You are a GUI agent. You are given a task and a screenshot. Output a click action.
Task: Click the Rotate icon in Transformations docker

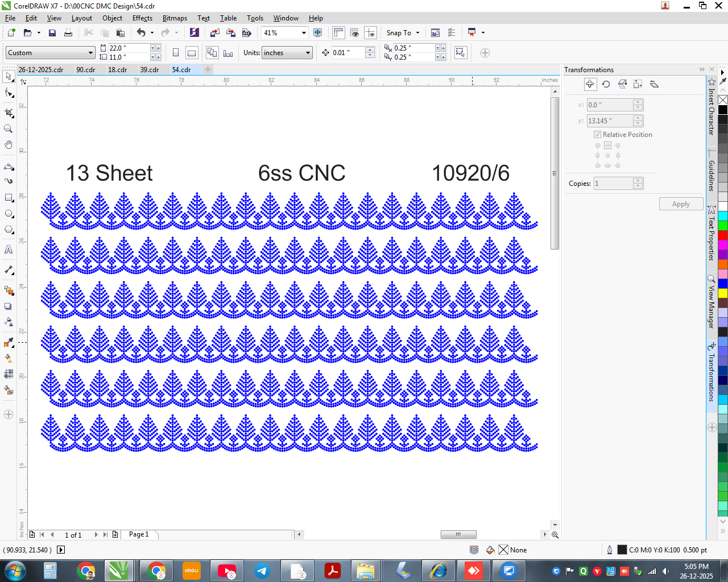coord(606,84)
